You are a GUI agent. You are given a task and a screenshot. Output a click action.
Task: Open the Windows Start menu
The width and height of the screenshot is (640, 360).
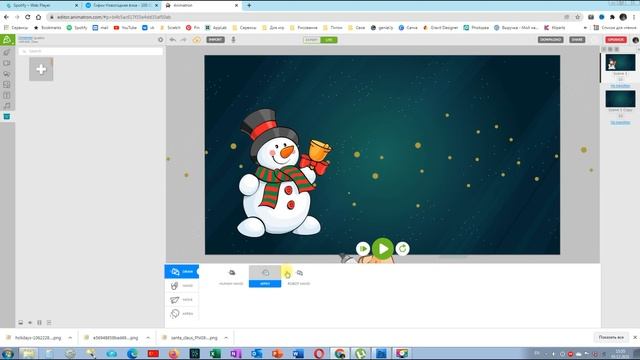click(8, 353)
